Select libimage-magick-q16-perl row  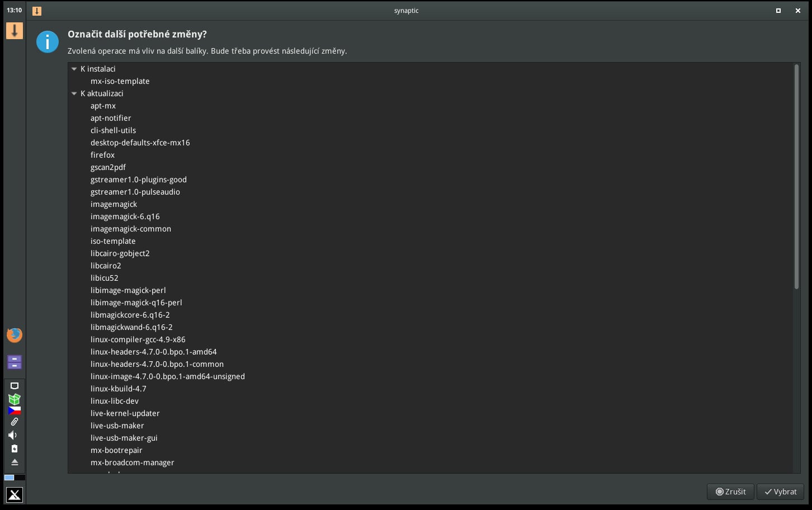click(x=430, y=303)
